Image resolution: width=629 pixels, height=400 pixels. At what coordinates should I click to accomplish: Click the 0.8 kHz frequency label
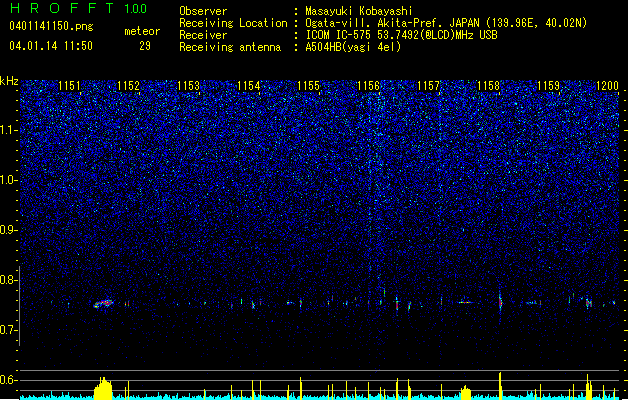(x=9, y=280)
